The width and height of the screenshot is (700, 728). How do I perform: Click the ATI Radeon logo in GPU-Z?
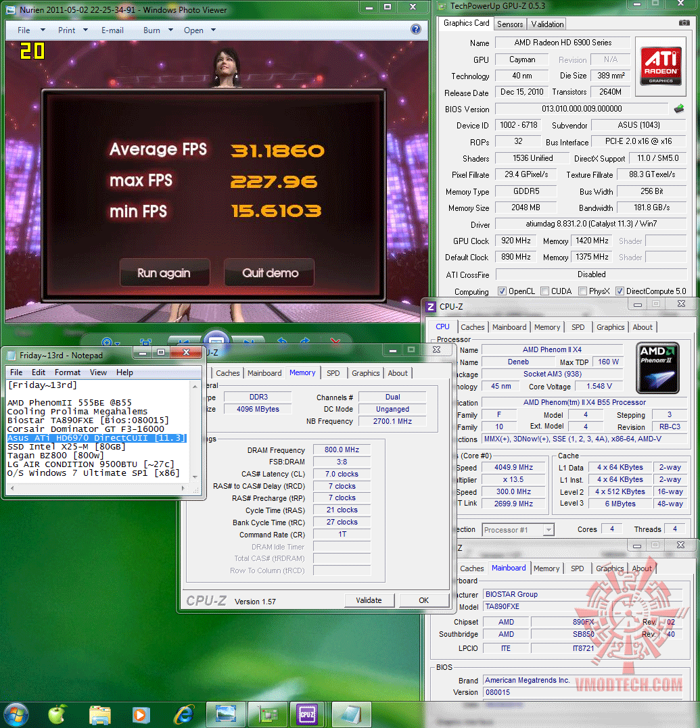click(x=661, y=66)
